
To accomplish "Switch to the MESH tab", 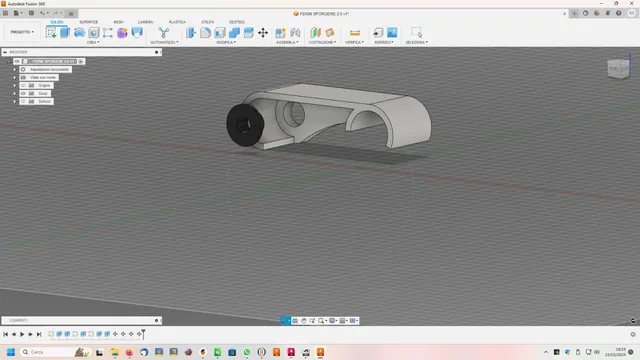I will (118, 22).
